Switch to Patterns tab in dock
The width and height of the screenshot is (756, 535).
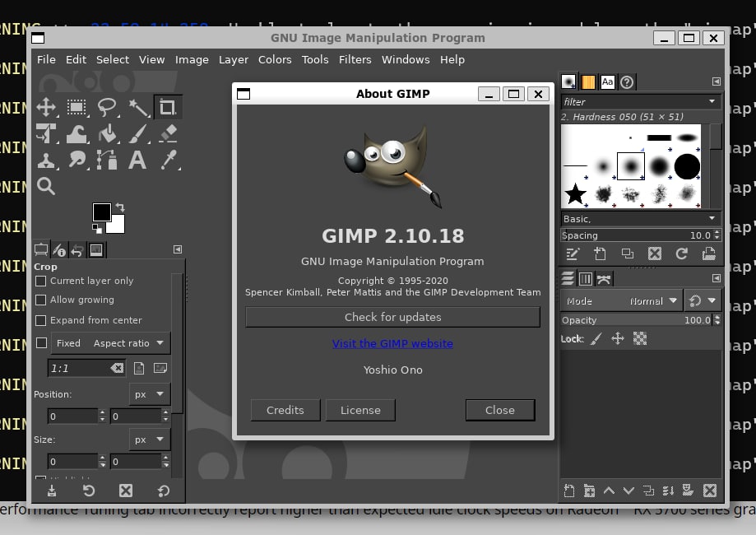coord(588,82)
